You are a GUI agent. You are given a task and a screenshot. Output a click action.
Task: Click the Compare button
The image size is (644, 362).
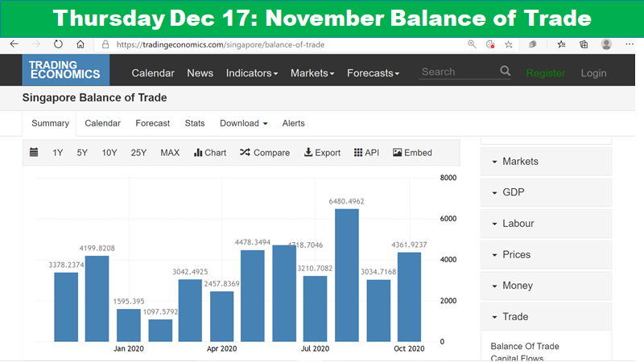265,153
